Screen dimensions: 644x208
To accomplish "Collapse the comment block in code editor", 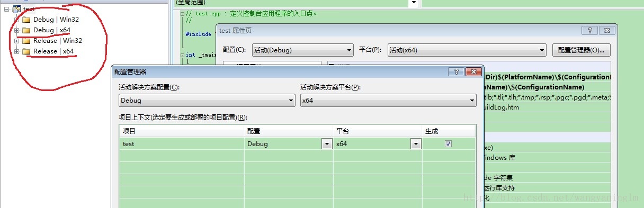I will [x=182, y=13].
